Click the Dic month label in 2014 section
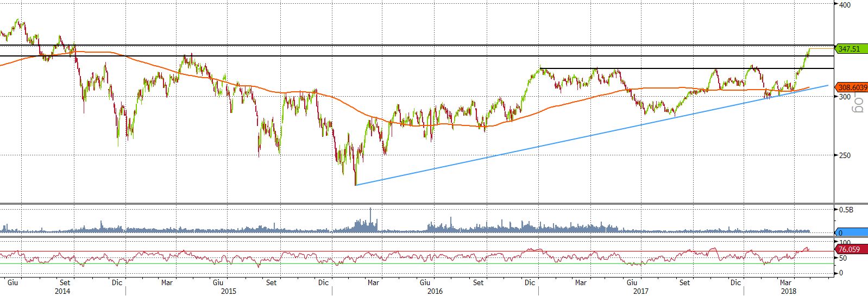Image resolution: width=868 pixels, height=296 pixels. 117,282
